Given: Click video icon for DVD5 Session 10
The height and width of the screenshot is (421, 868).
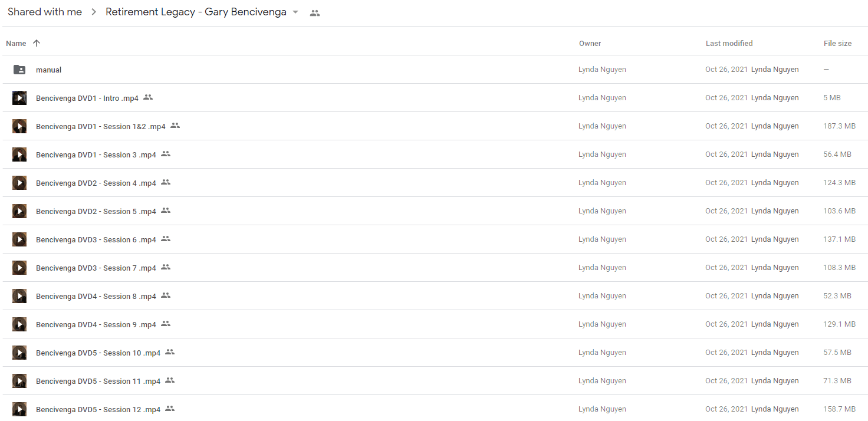Looking at the screenshot, I should [x=19, y=353].
